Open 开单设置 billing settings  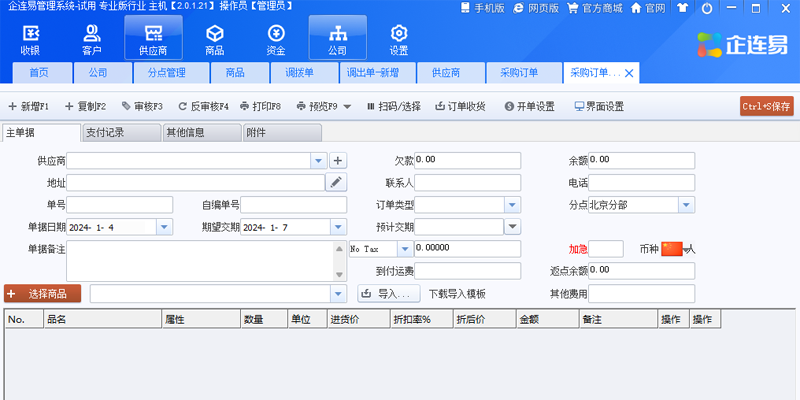[530, 107]
